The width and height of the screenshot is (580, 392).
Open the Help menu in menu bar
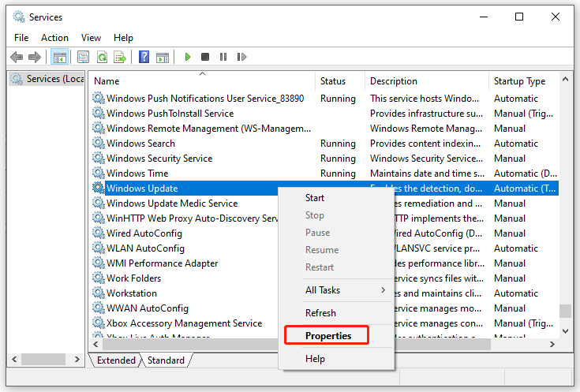tap(123, 38)
